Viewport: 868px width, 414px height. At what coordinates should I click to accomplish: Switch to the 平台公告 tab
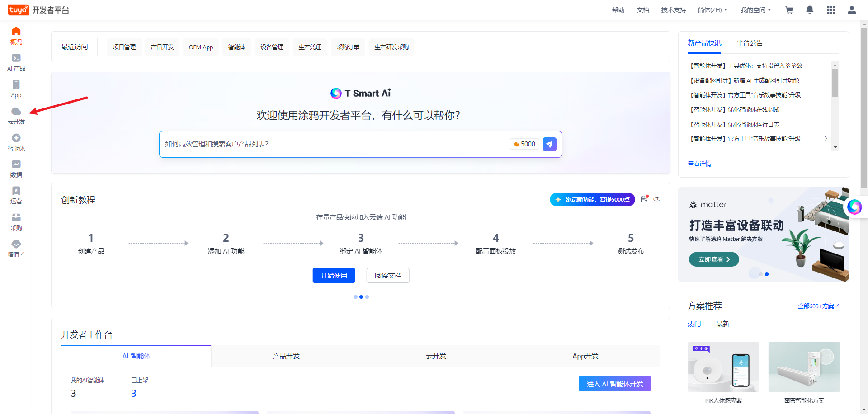(750, 43)
